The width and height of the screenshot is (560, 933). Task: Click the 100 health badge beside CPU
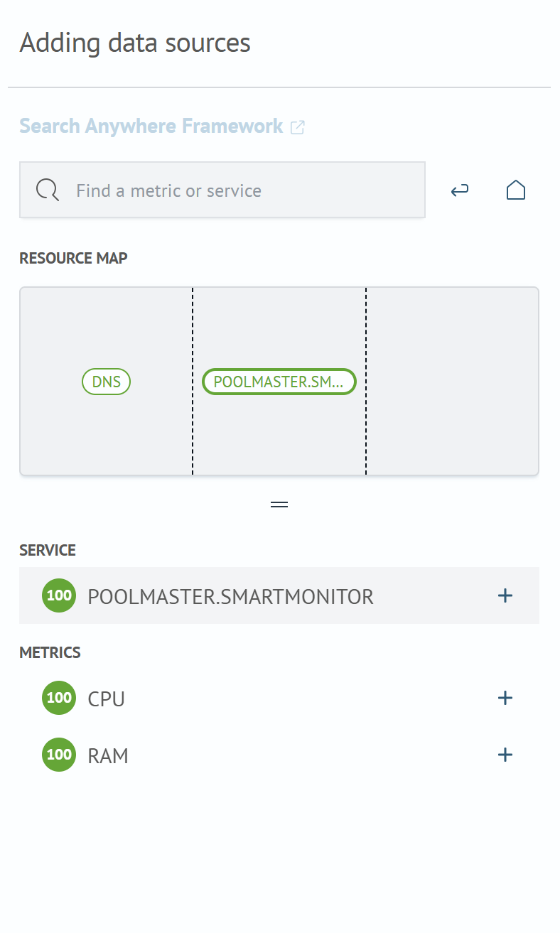pos(59,698)
